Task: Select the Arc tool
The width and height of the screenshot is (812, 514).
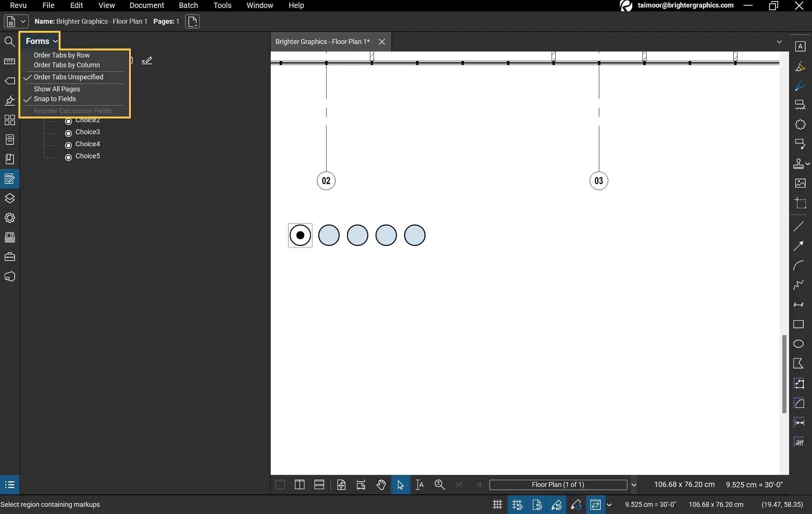Action: click(x=798, y=265)
